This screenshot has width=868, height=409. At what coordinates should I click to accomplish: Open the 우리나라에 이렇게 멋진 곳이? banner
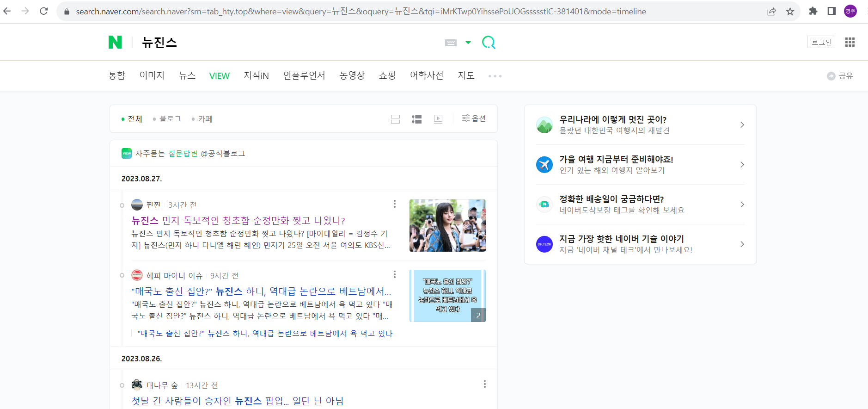pyautogui.click(x=640, y=125)
